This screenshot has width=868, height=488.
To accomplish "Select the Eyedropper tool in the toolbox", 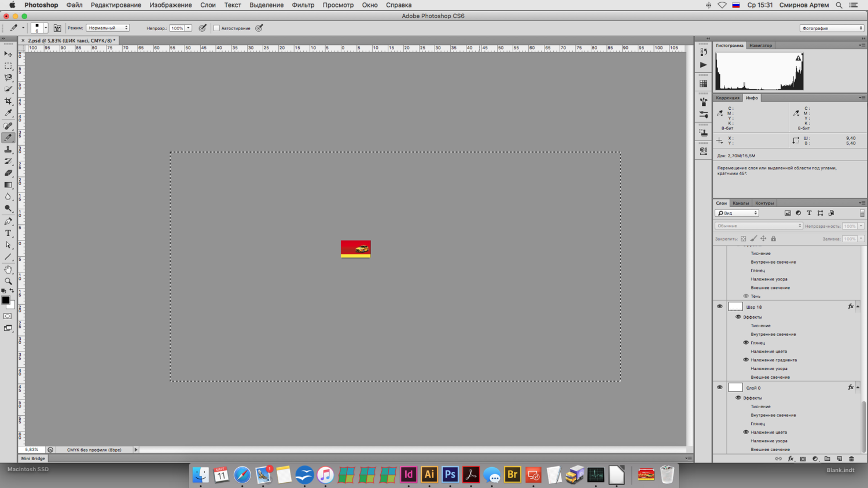I will [x=8, y=113].
